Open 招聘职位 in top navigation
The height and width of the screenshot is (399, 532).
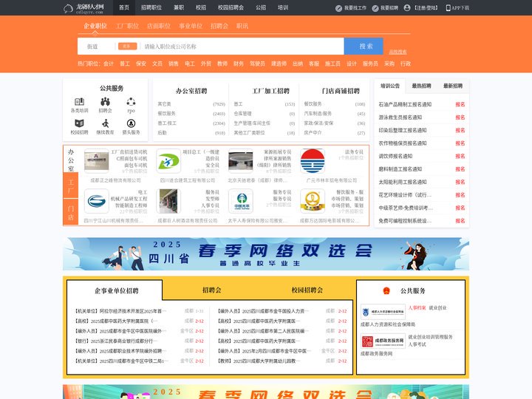click(151, 7)
